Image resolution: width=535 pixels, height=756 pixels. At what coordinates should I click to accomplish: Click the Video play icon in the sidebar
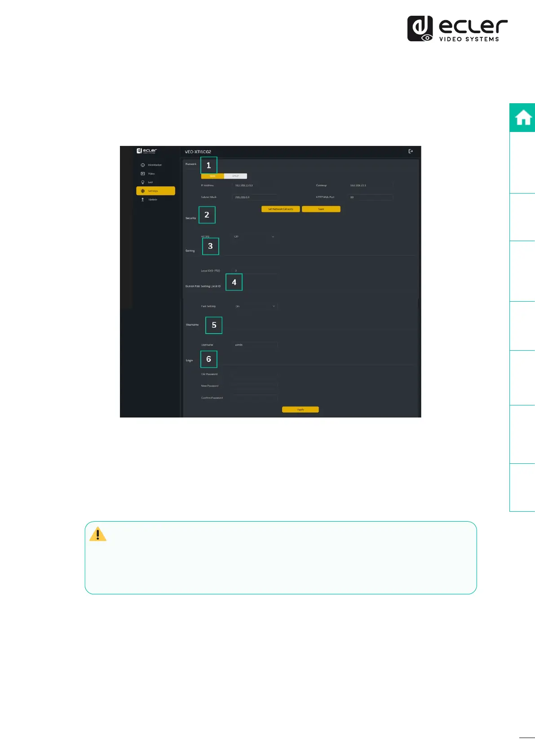click(x=143, y=174)
